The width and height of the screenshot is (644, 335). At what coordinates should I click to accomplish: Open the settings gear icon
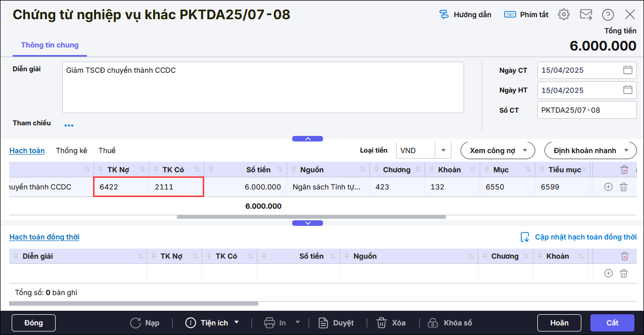[x=564, y=15]
